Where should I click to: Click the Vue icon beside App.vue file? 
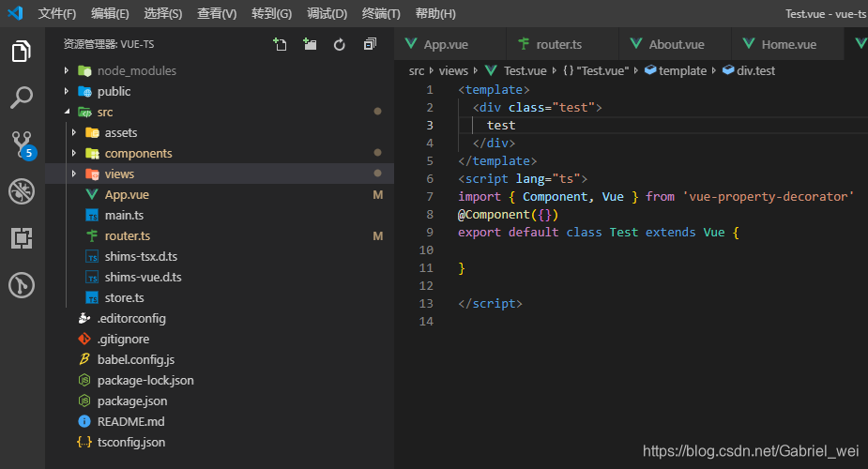click(x=92, y=195)
